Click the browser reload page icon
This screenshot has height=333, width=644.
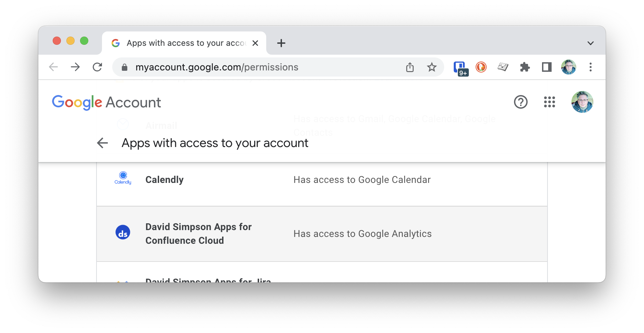[x=98, y=67]
